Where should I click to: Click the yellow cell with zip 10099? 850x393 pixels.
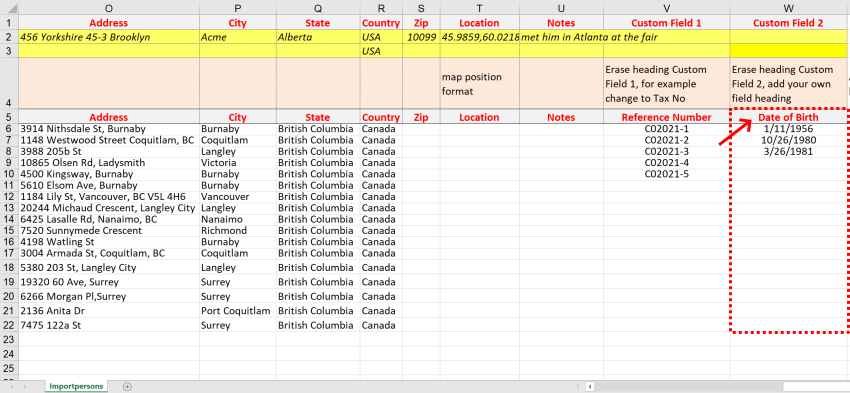pos(421,37)
